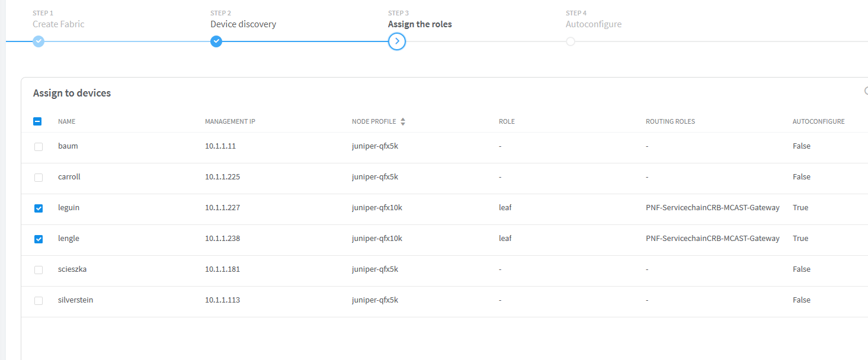Screen dimensions: 868x360
Task: Check the box for device baum
Action: click(x=39, y=146)
